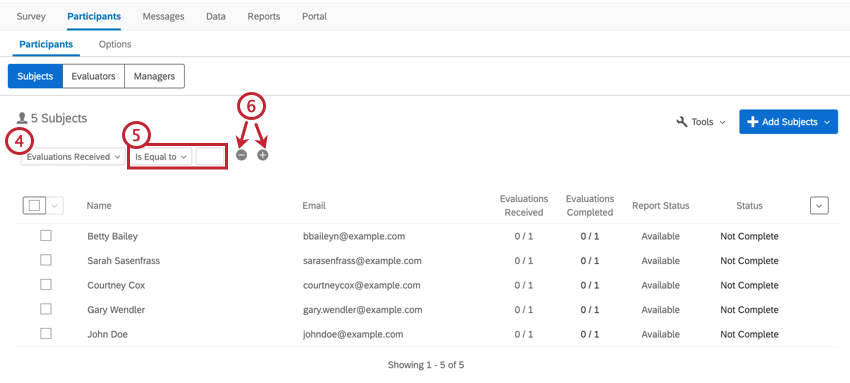850x383 pixels.
Task: Open the Evaluations Received filter dropdown
Action: [73, 157]
